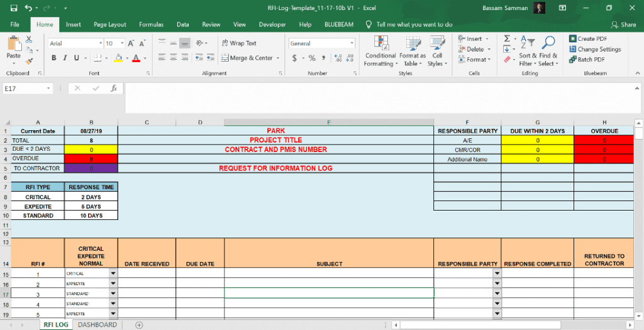Click the red Font Color swatch
This screenshot has height=330, width=644.
tap(136, 58)
